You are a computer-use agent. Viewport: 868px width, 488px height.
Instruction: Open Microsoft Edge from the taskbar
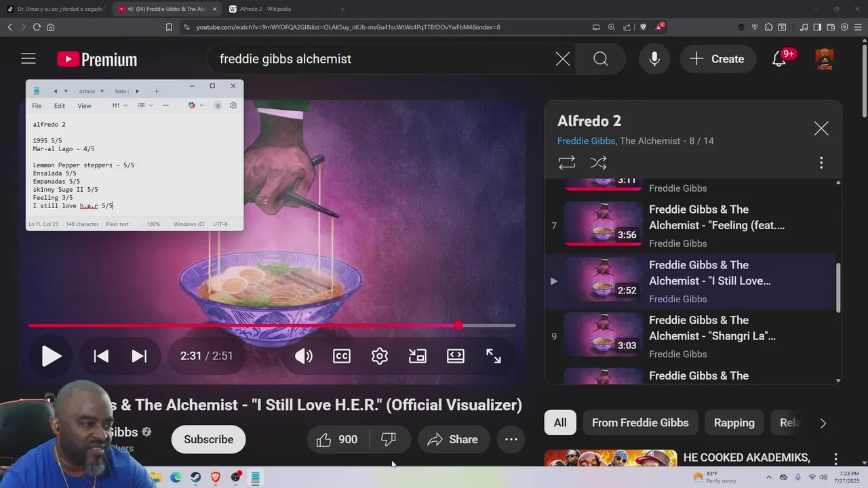tap(176, 477)
